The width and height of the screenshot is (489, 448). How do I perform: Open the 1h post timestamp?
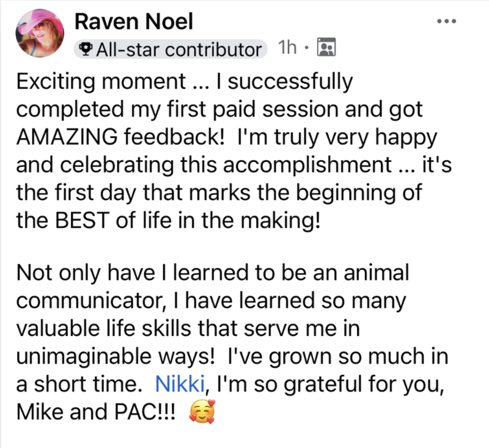(x=287, y=48)
